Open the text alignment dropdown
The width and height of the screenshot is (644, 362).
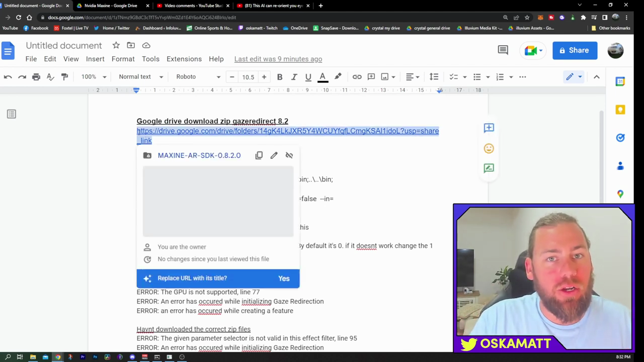click(413, 77)
